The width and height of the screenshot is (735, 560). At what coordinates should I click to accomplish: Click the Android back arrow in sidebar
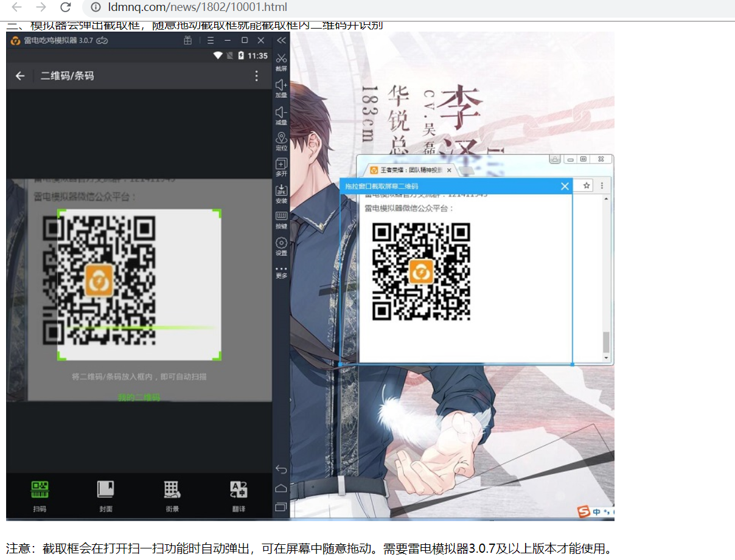(280, 469)
